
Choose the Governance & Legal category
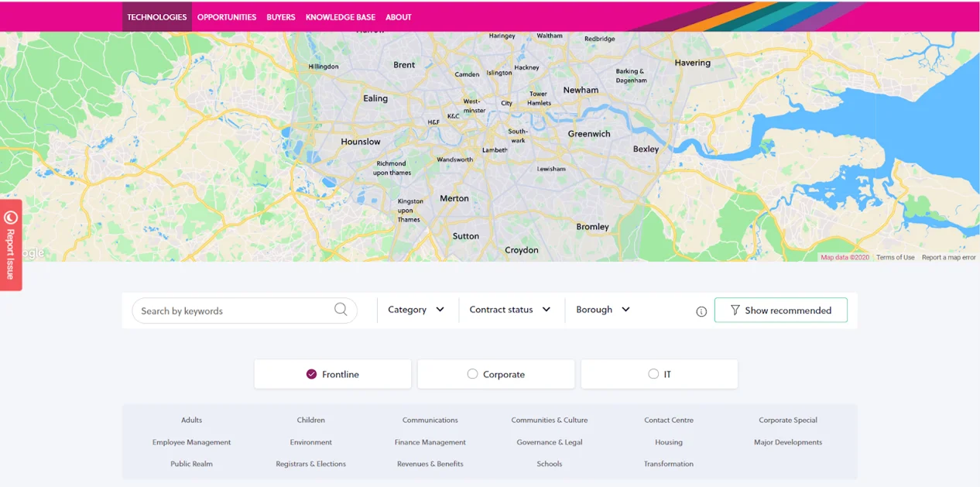[x=550, y=442]
